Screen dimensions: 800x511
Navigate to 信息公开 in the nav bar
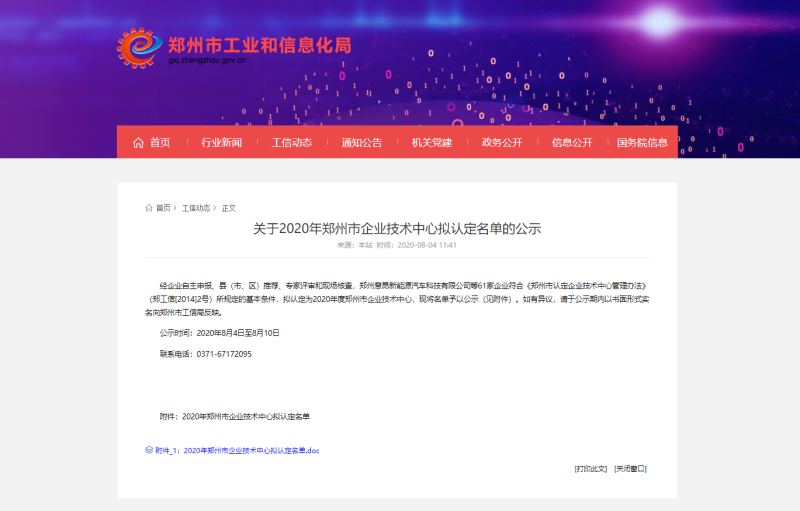pos(571,142)
